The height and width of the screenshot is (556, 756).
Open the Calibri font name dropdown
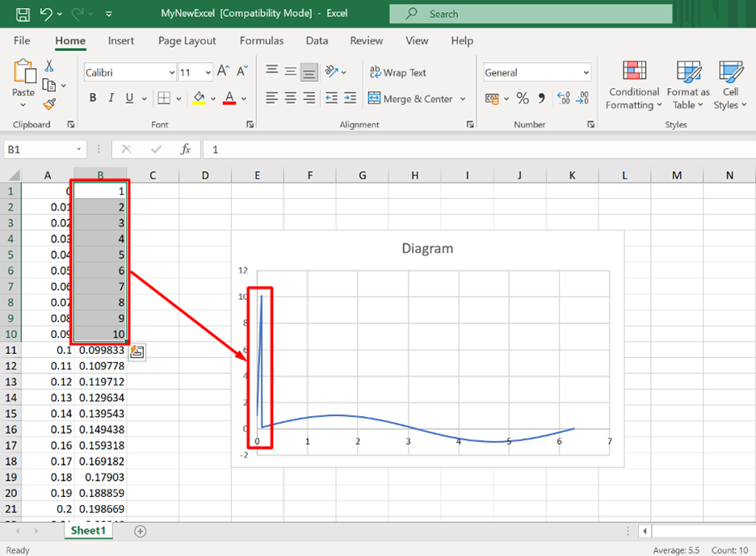[x=172, y=73]
